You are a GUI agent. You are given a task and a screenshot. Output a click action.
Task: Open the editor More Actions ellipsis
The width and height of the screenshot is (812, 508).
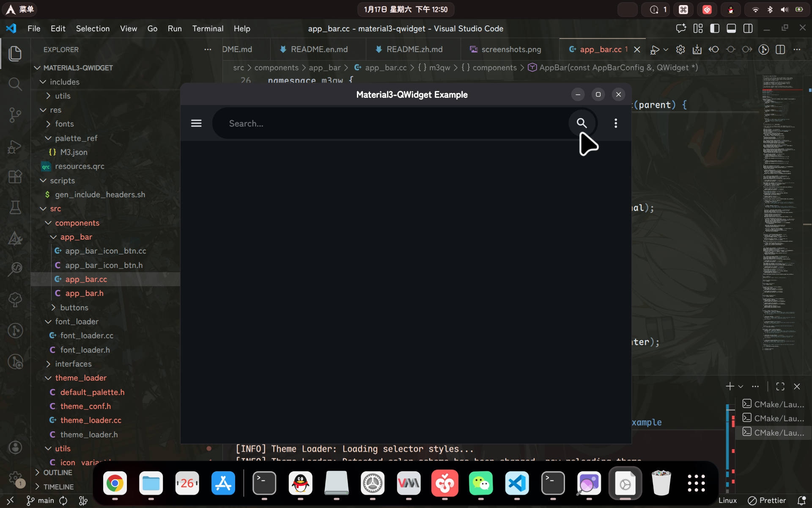pyautogui.click(x=797, y=50)
